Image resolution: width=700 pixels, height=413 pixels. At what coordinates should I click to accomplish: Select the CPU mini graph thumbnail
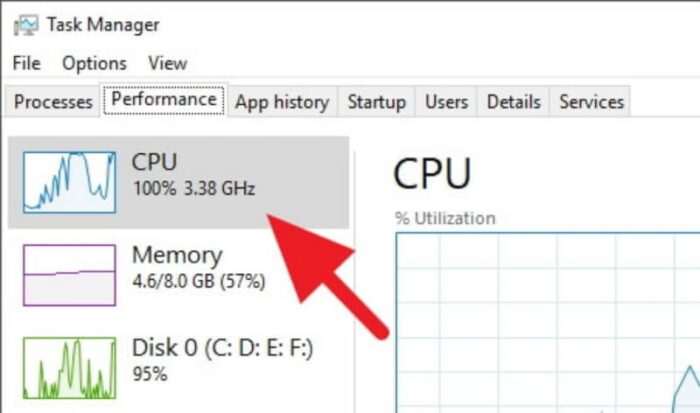(x=70, y=182)
